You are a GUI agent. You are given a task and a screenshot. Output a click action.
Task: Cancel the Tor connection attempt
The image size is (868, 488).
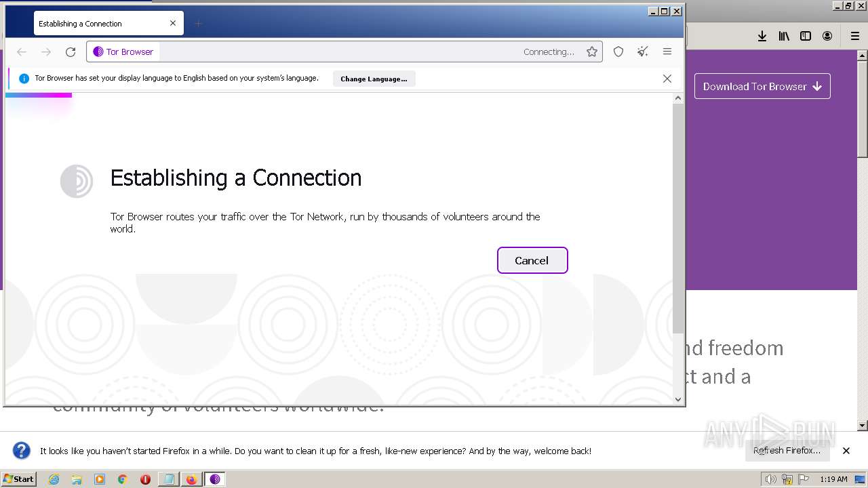point(532,260)
